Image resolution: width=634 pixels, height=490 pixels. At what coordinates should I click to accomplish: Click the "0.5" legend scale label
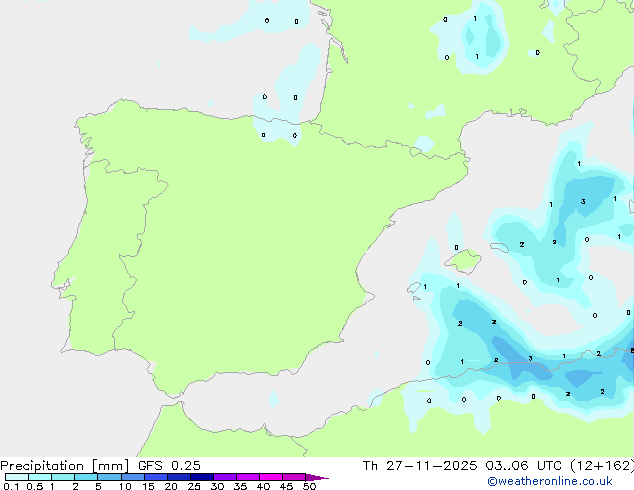pos(35,486)
